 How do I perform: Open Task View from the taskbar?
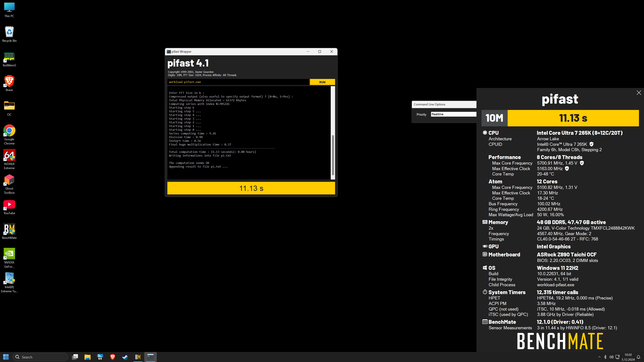coord(75,357)
